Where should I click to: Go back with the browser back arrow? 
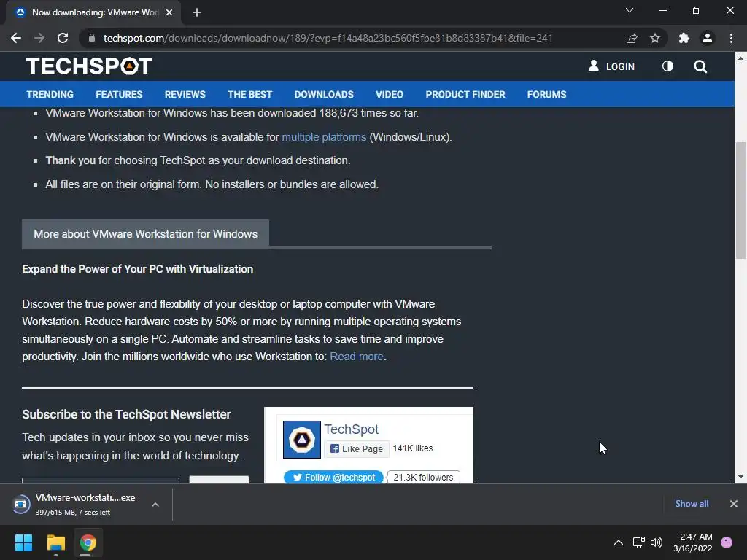[x=16, y=38]
